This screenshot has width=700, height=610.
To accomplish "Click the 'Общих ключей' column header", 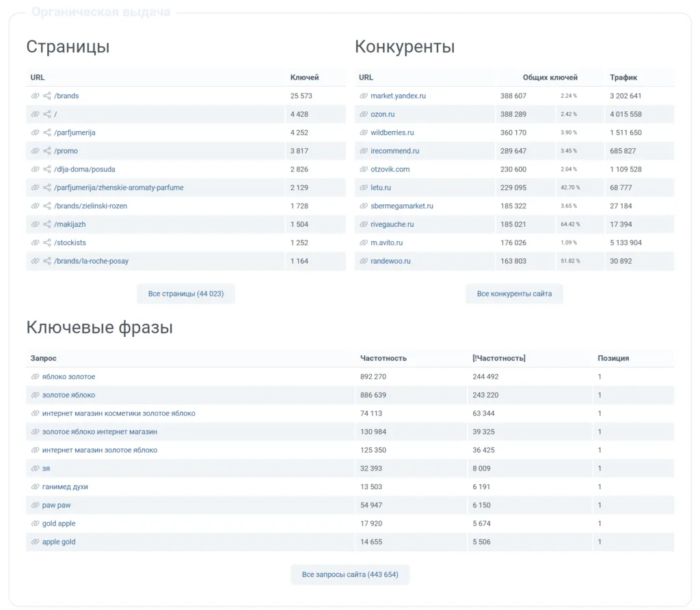I will 550,77.
